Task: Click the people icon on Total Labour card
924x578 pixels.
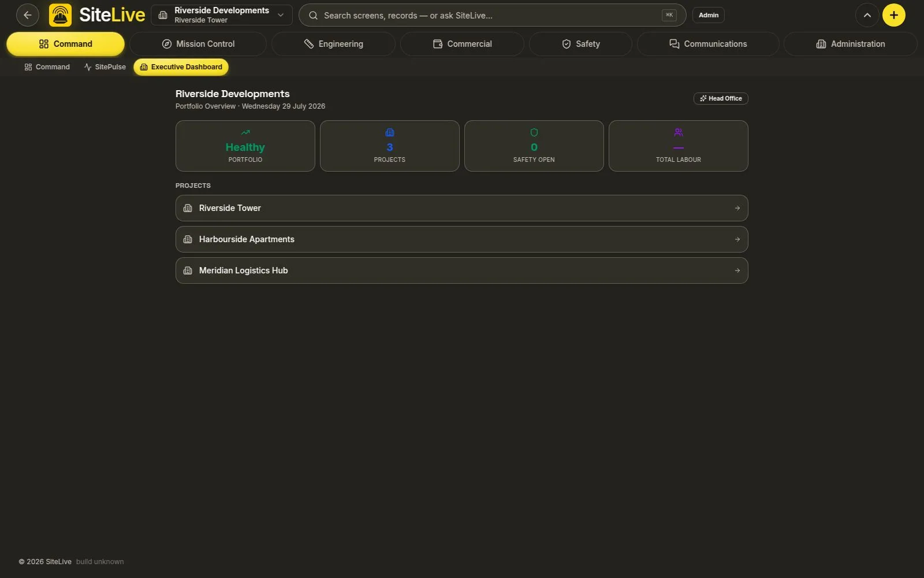Action: click(679, 132)
